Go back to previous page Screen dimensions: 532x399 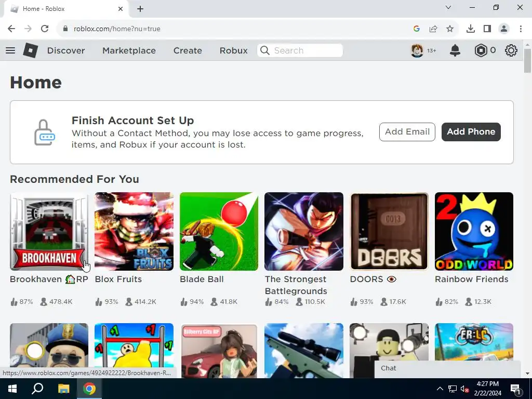coord(11,29)
